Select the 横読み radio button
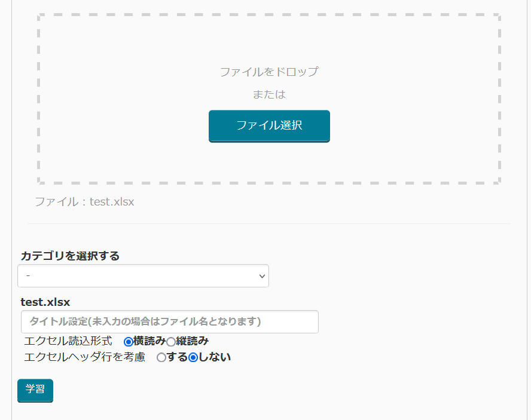531x420 pixels. click(x=128, y=342)
